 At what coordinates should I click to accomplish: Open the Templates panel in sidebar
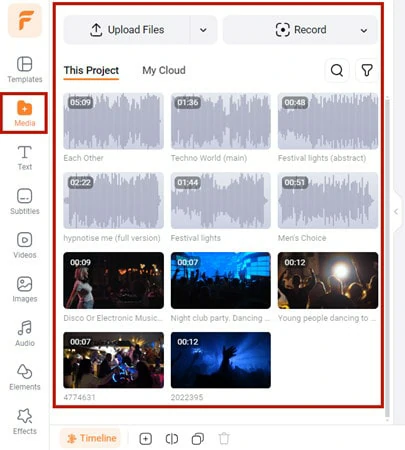tap(25, 70)
